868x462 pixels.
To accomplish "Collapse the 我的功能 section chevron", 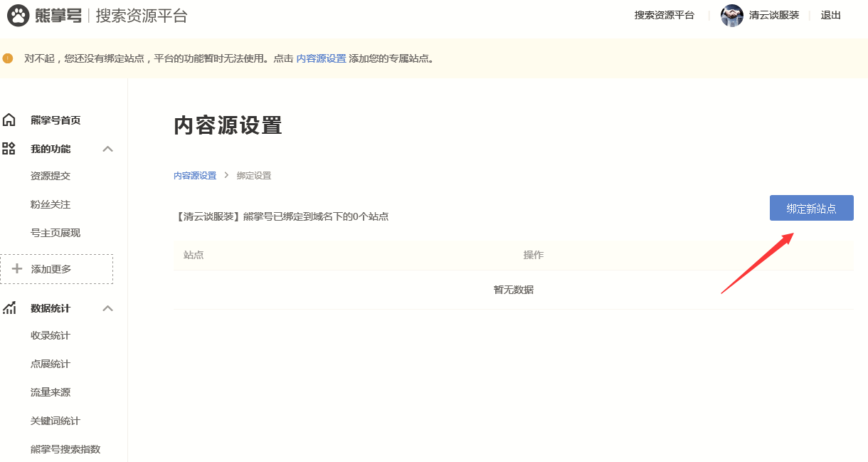I will coord(108,149).
